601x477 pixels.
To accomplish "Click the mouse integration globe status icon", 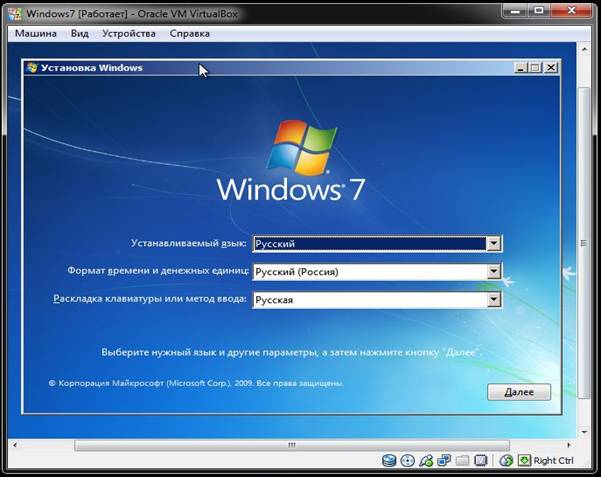I will tap(506, 460).
